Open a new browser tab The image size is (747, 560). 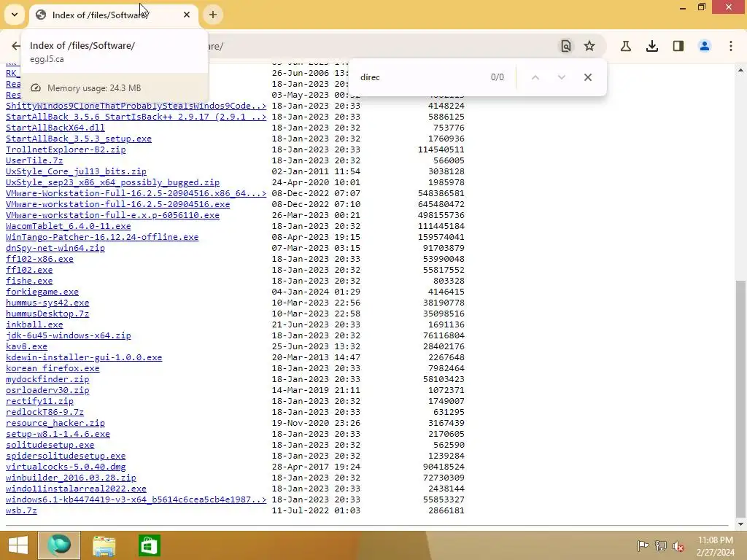pyautogui.click(x=213, y=15)
